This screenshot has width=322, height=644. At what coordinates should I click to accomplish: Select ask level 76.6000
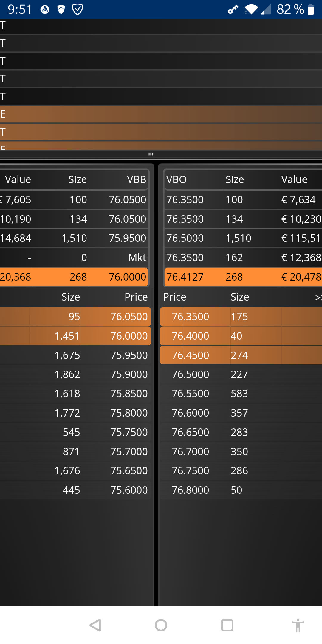click(x=241, y=413)
